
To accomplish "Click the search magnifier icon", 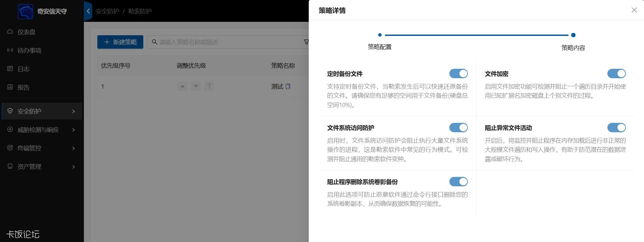I will (154, 42).
